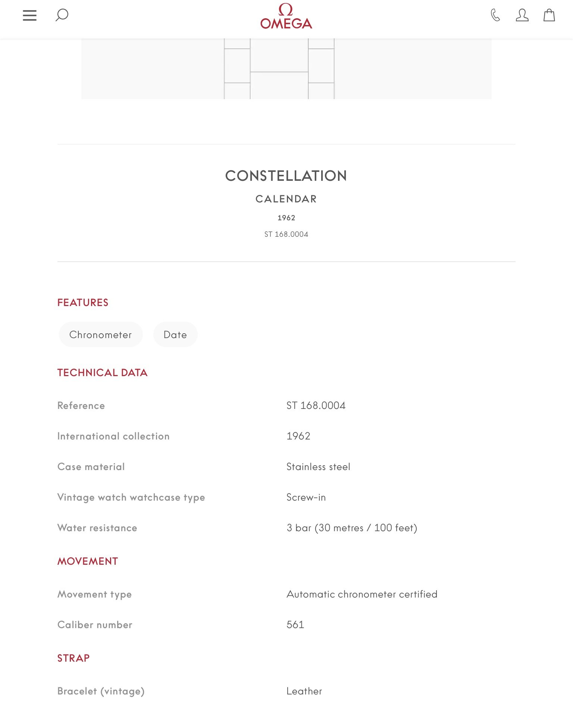Click the Water resistance 3 bar value
Screen dimensions: 573x728
click(352, 527)
